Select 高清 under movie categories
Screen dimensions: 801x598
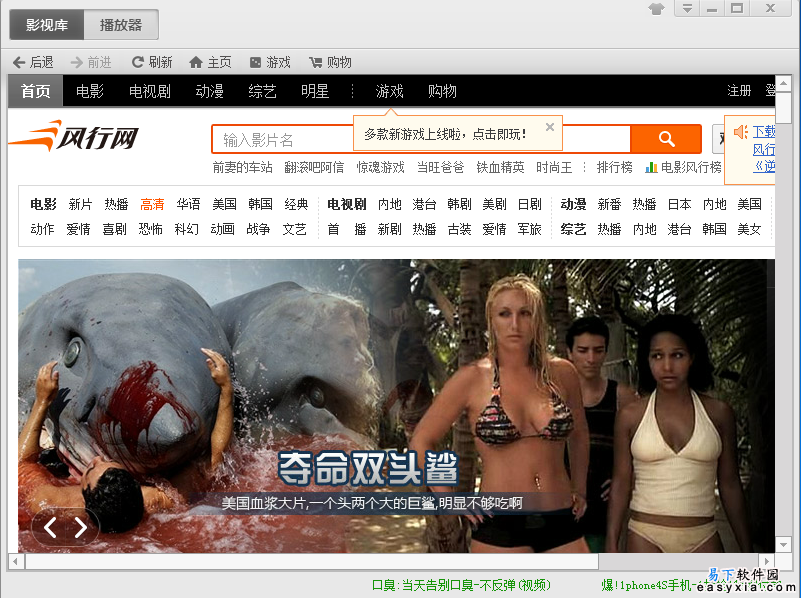152,204
